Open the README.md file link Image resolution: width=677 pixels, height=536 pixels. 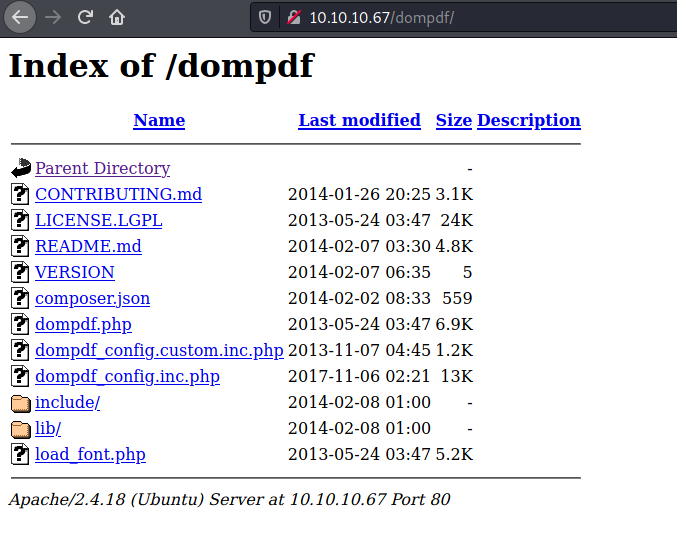tap(89, 246)
